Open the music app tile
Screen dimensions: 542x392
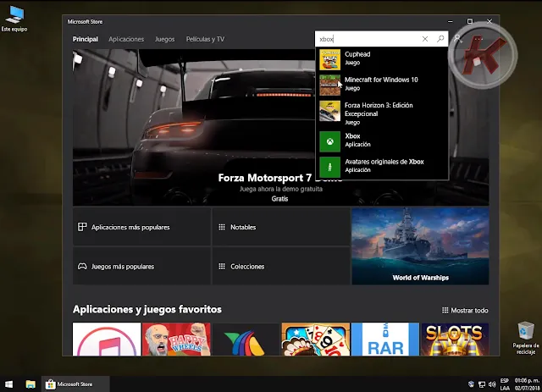click(107, 340)
